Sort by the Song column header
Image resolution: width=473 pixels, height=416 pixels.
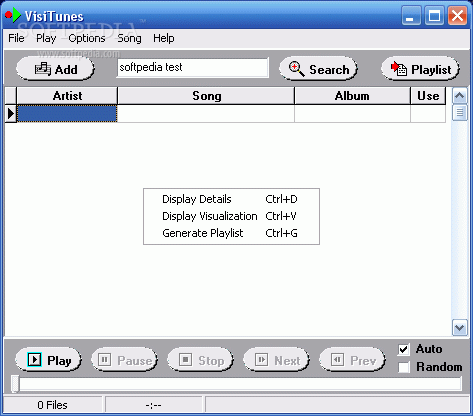tap(206, 96)
